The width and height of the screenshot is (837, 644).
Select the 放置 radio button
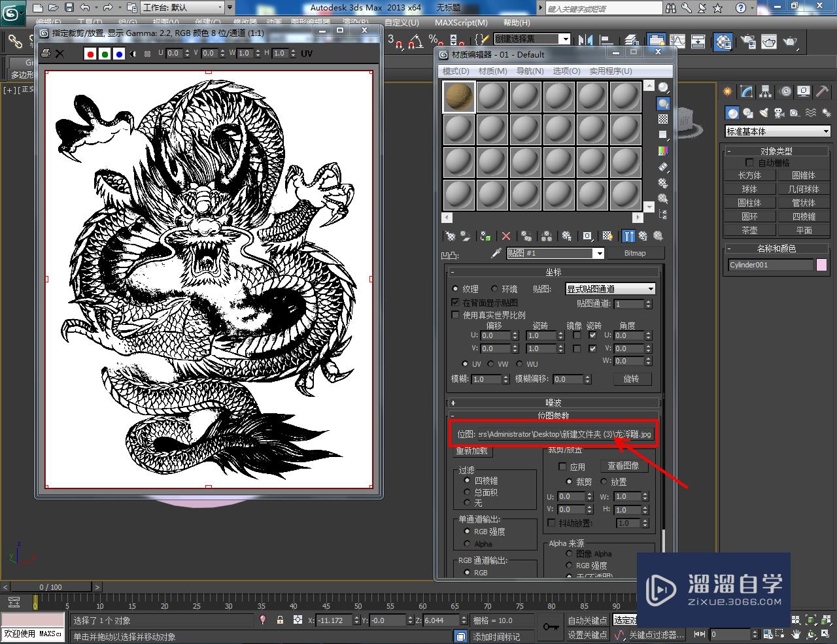(604, 482)
